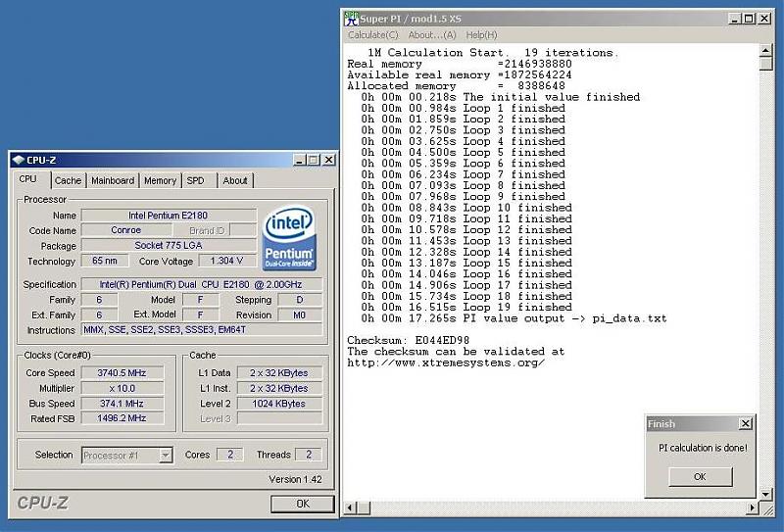Click the Core Speed value '3740.5 MHz'

click(x=122, y=373)
